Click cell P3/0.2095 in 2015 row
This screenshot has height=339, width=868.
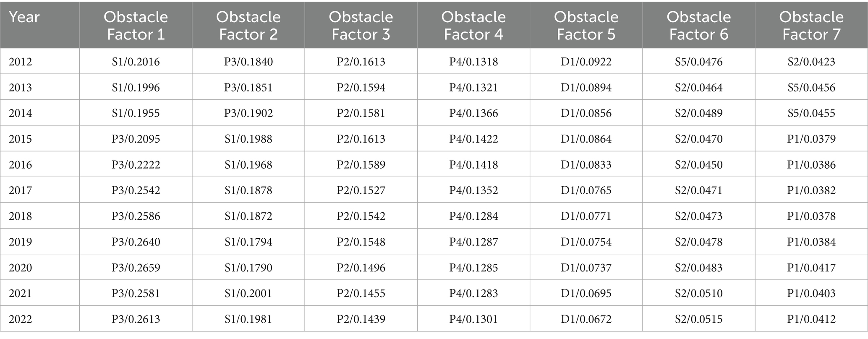pos(136,139)
